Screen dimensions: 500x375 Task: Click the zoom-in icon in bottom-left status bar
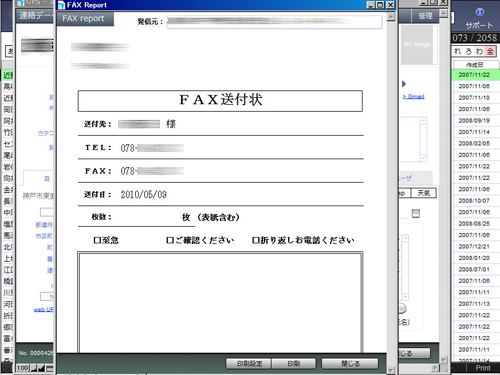point(41,368)
